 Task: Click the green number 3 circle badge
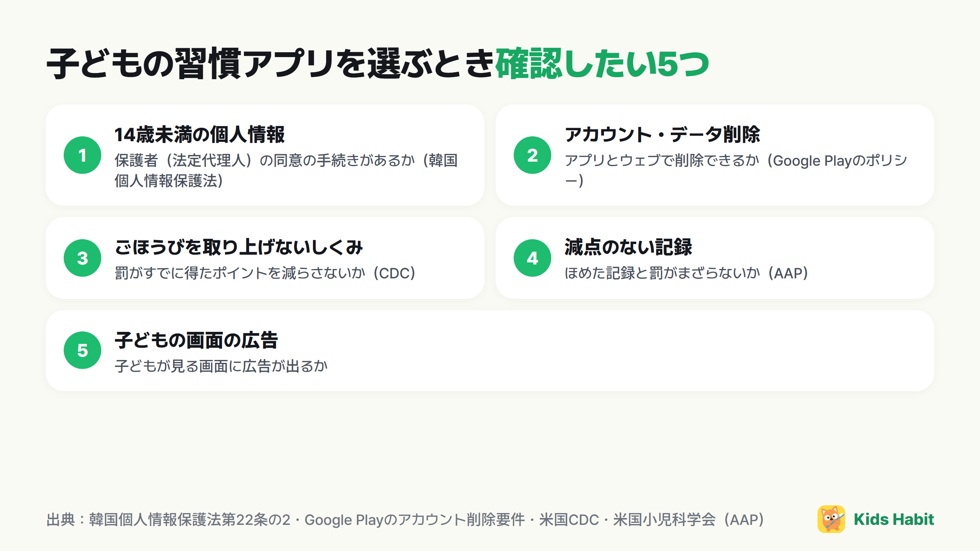82,258
